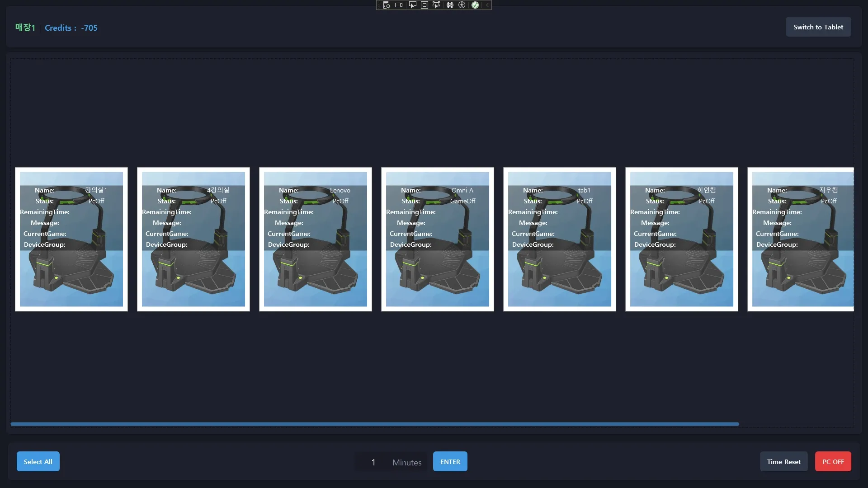
Task: Click the video camera debug toolbar icon
Action: pos(399,5)
